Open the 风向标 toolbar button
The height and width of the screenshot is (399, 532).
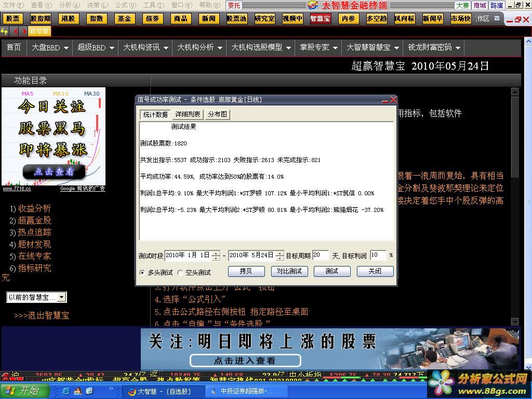(x=404, y=19)
